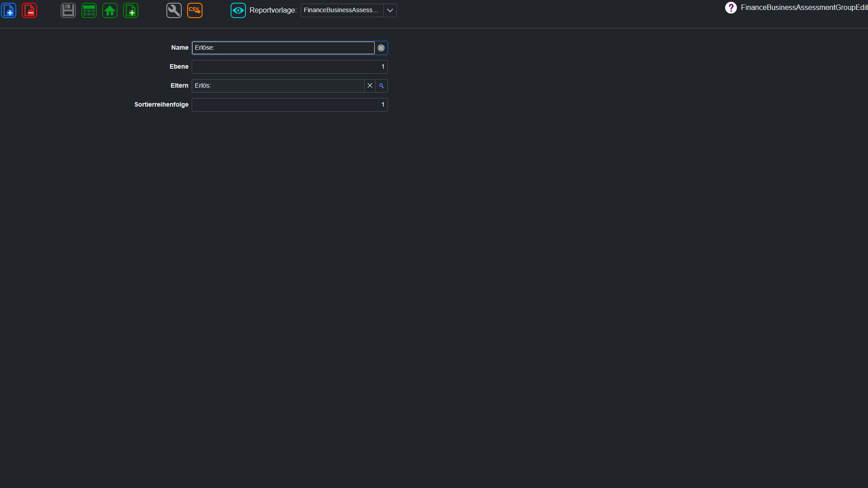Export data with orange CSV icon

click(x=195, y=10)
